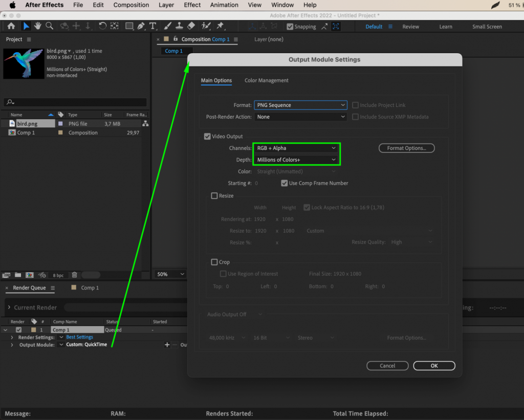Select the Puppet Pin tool
Screen dimensions: 524x420
(221, 26)
